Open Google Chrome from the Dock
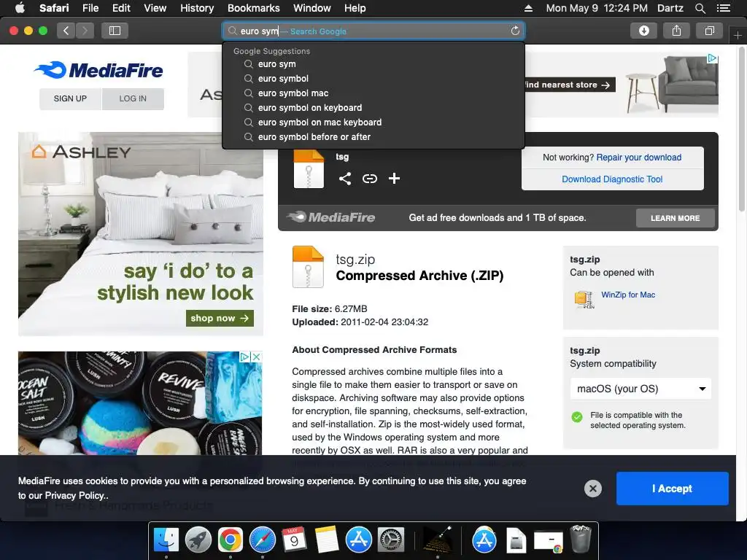747x560 pixels. coord(230,540)
